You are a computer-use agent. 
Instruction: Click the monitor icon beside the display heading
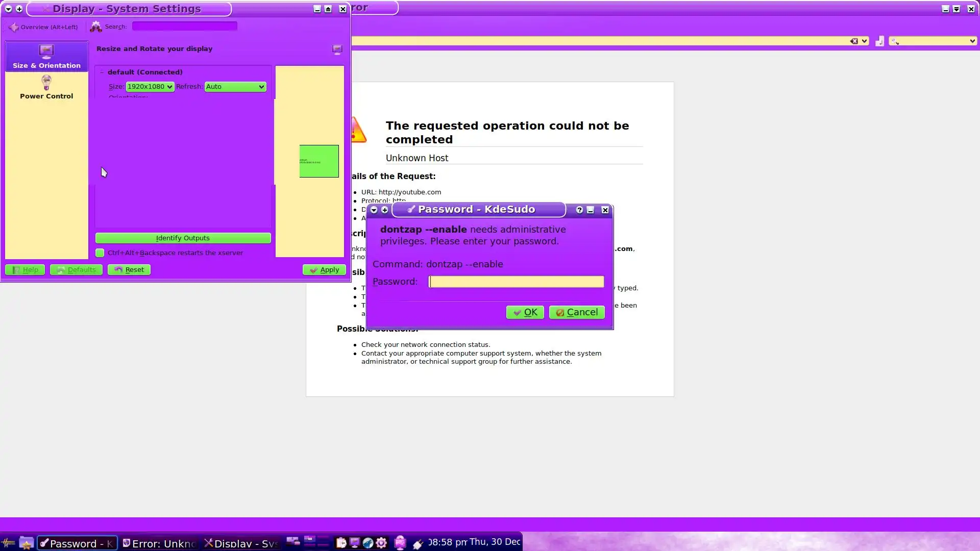337,49
